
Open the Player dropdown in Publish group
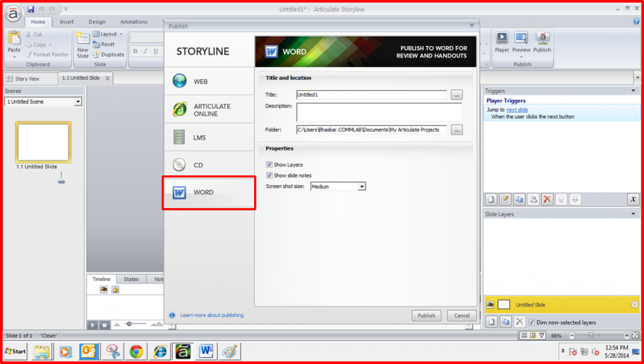tap(502, 44)
